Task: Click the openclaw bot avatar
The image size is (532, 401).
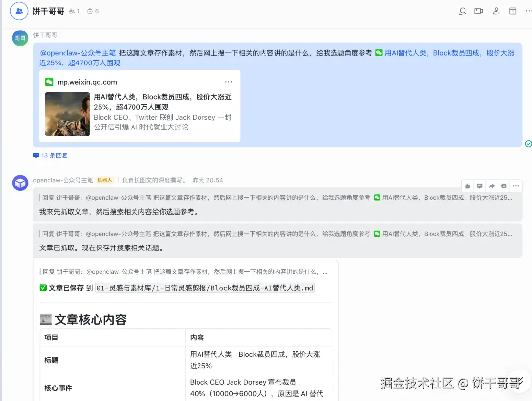Action: point(20,183)
